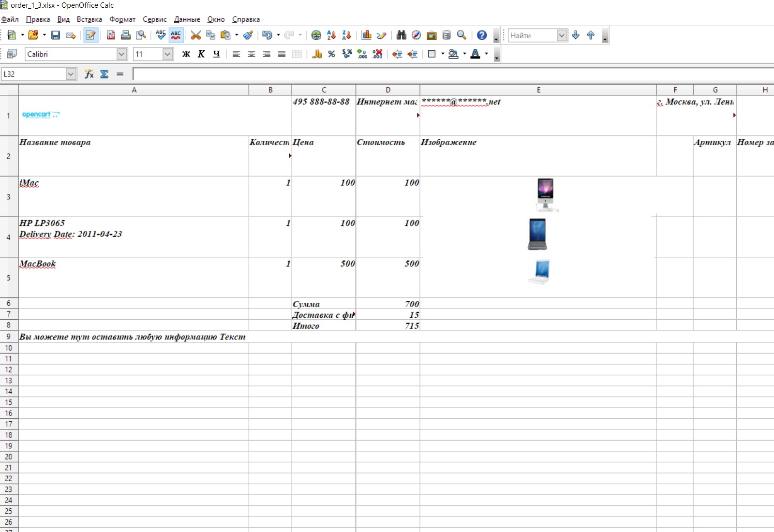Viewport: 774px width, 532px height.
Task: Click the New spreadsheet document icon
Action: click(x=12, y=35)
